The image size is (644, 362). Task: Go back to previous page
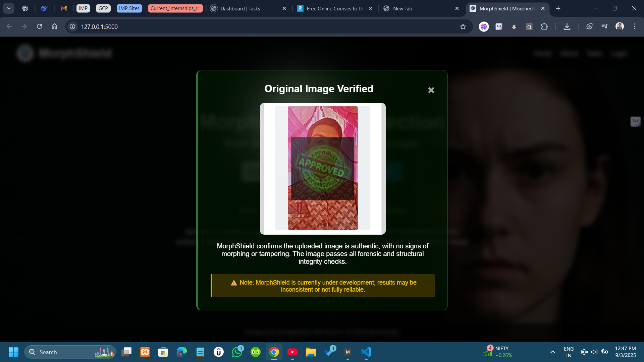point(9,26)
